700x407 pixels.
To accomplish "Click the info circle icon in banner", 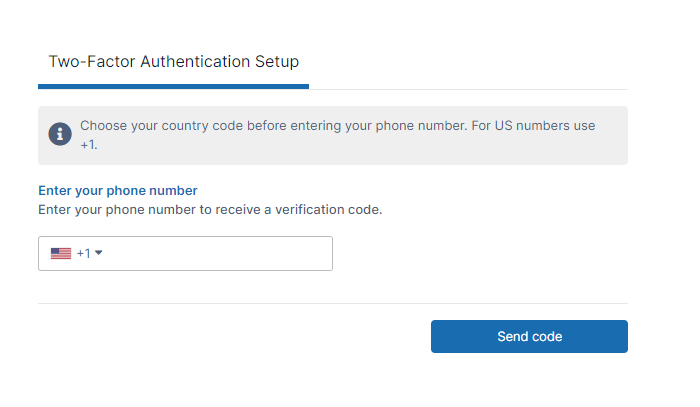I will (x=60, y=135).
